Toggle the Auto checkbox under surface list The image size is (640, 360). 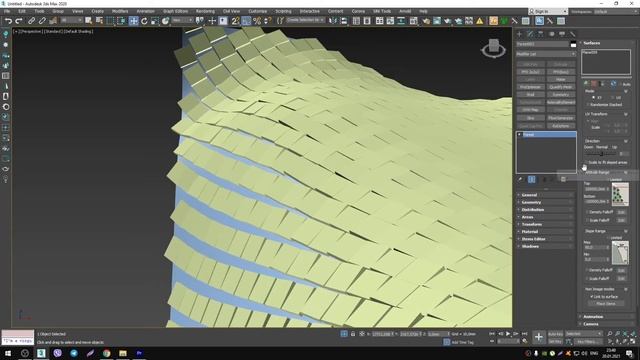[x=621, y=84]
